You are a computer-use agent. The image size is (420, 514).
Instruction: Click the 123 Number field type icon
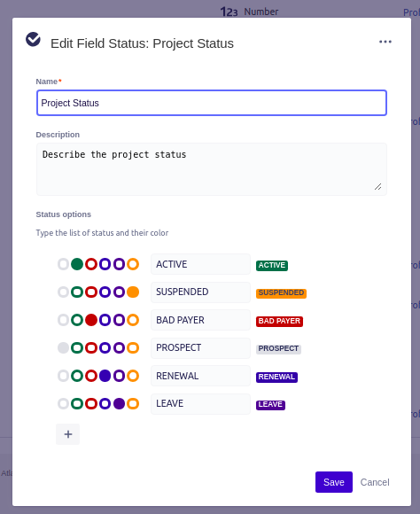(x=229, y=12)
